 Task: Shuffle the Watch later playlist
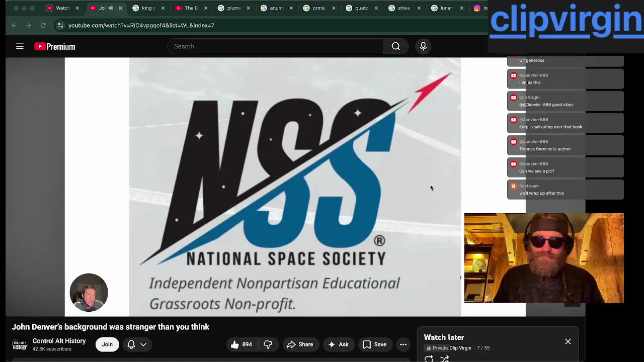click(x=444, y=358)
